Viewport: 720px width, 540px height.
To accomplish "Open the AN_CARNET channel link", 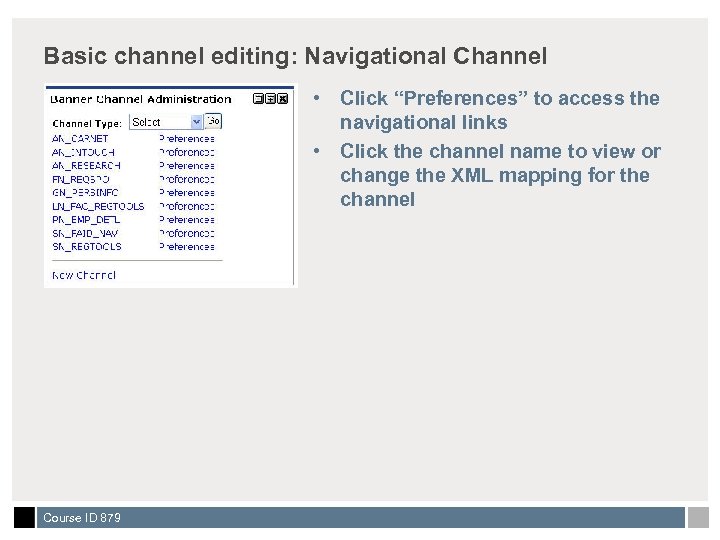I will click(x=80, y=139).
